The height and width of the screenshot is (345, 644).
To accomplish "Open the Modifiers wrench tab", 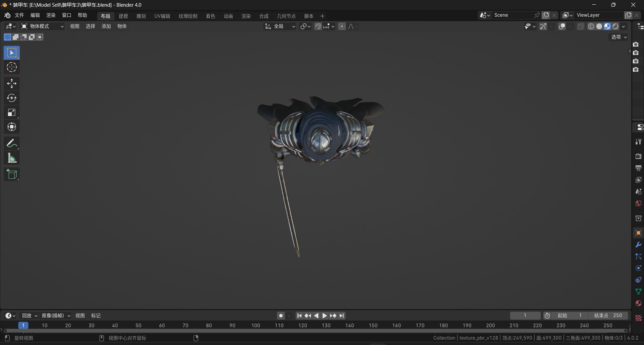I will point(638,245).
